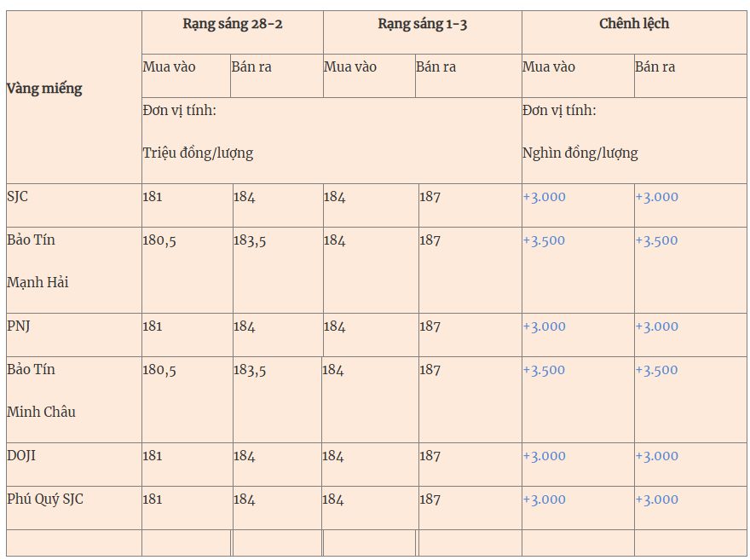Select DOJI's 1-3 sell price of 187
Screen dimensions: 750x560
430,456
